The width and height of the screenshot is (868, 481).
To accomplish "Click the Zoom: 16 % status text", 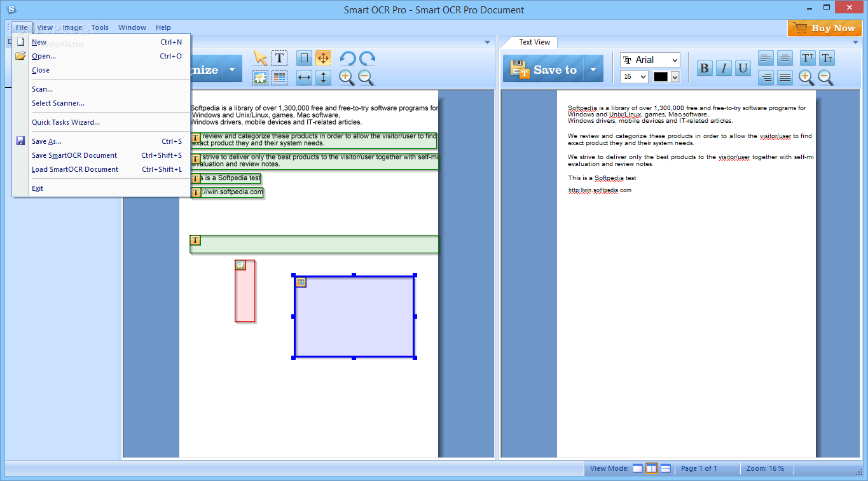I will tap(765, 468).
